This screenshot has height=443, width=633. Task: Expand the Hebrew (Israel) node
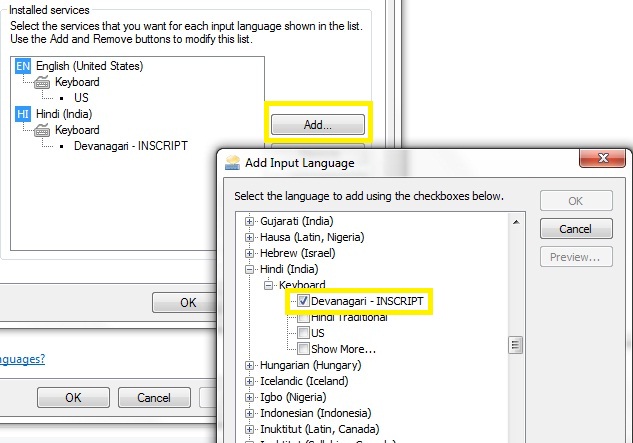249,253
